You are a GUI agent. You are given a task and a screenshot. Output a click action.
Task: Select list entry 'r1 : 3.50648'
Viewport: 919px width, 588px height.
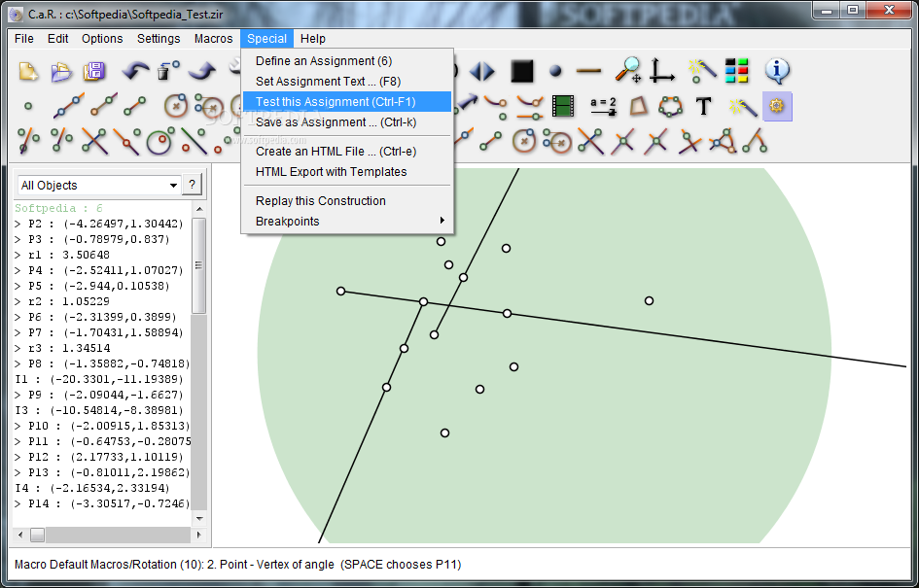pyautogui.click(x=62, y=255)
